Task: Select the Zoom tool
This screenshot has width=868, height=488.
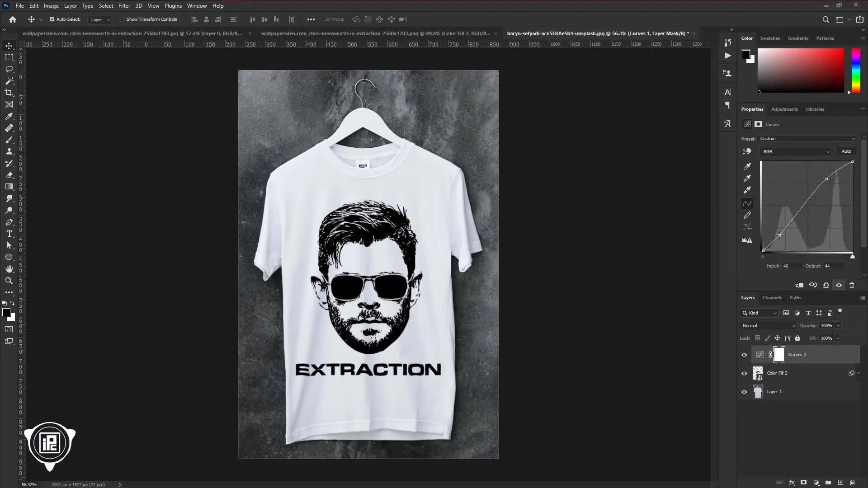Action: pos(9,281)
